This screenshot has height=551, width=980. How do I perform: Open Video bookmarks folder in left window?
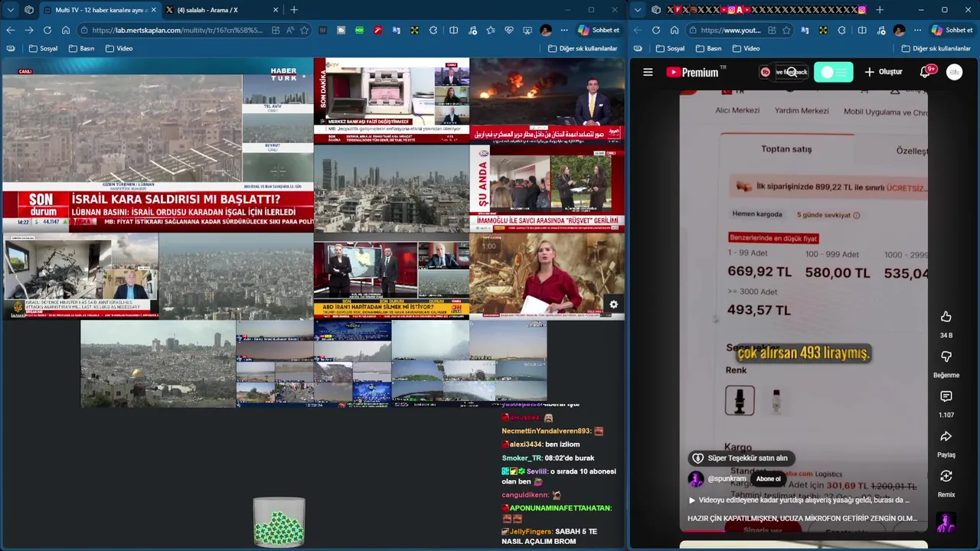pos(119,48)
